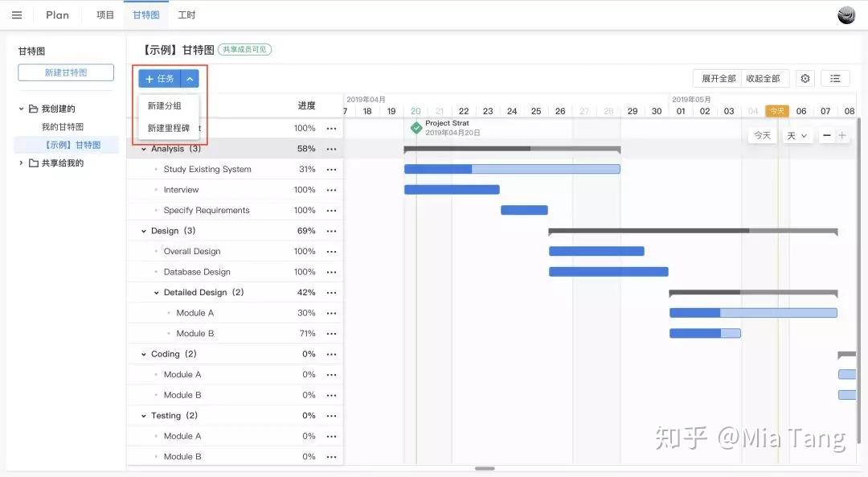
Task: Switch to the 项目 tab
Action: (104, 14)
